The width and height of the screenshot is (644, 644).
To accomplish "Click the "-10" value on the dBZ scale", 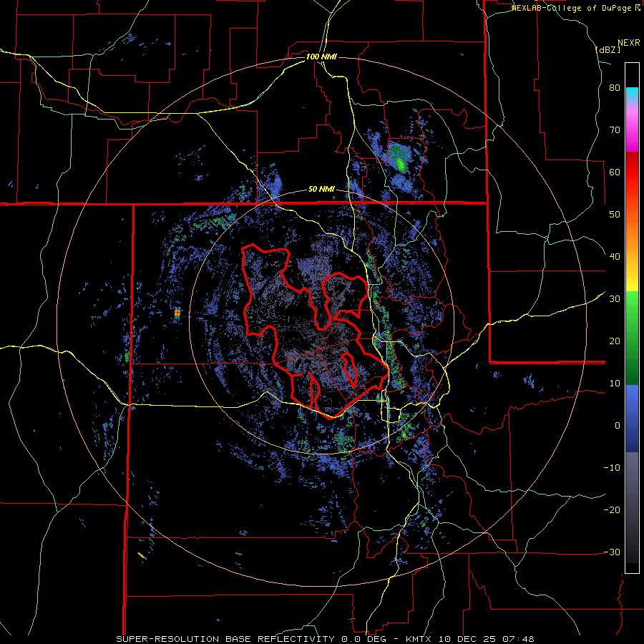I will pyautogui.click(x=612, y=468).
